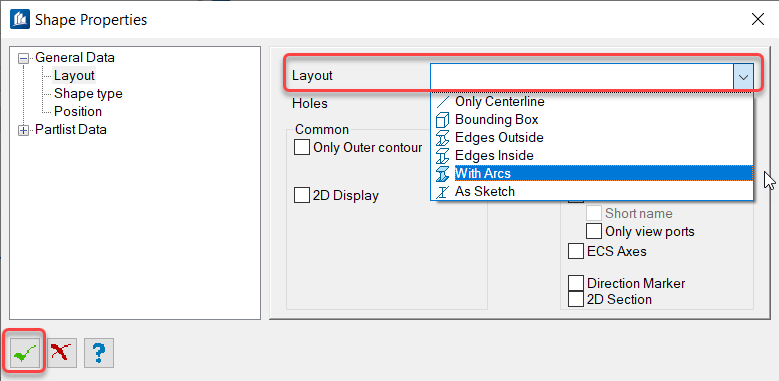Cancel using the red X button
The image size is (779, 381).
pos(62,353)
